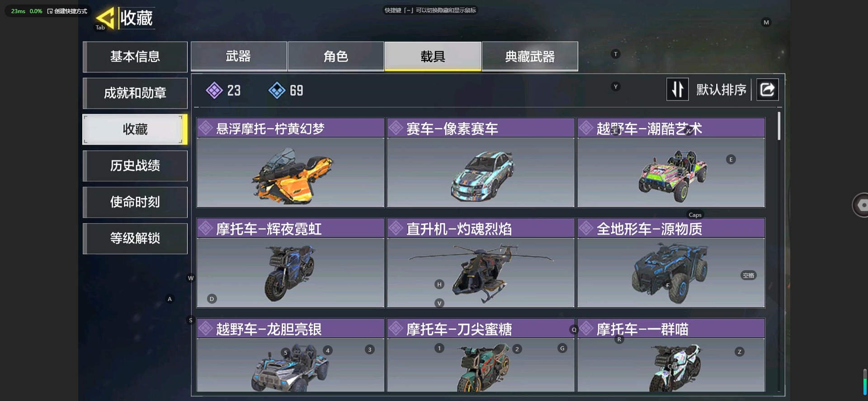Choose the 全地形车-源物质 vehicle card

point(671,263)
